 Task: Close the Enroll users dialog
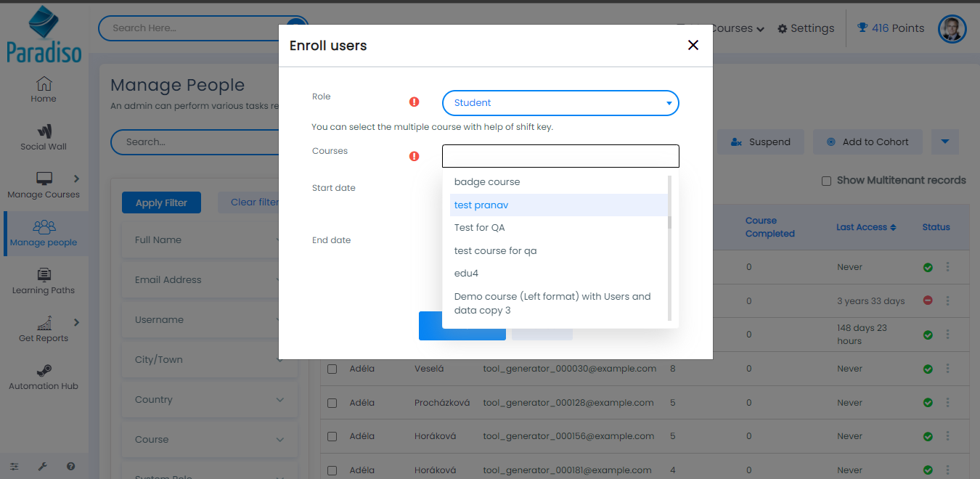point(693,45)
